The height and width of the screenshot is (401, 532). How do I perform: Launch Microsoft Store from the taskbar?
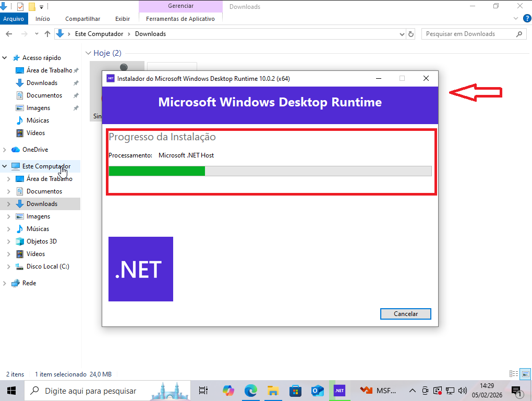tap(295, 391)
